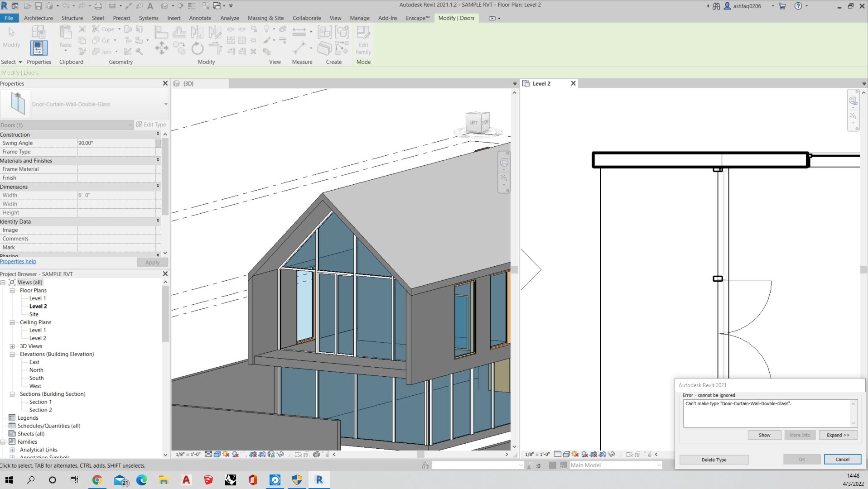Click Expand >> in the error dialog
Image resolution: width=868 pixels, height=489 pixels.
click(838, 435)
